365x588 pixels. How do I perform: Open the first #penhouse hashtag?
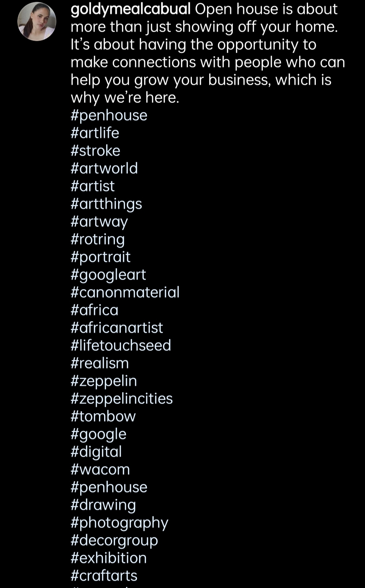coord(109,115)
